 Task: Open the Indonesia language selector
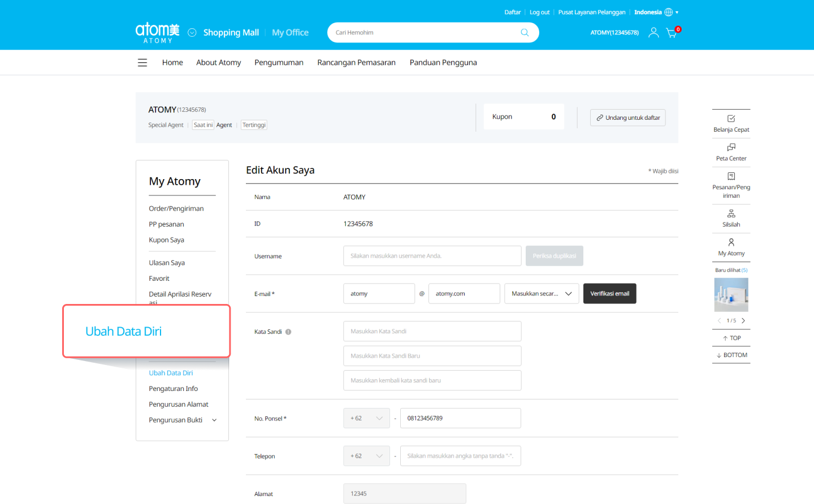[656, 12]
